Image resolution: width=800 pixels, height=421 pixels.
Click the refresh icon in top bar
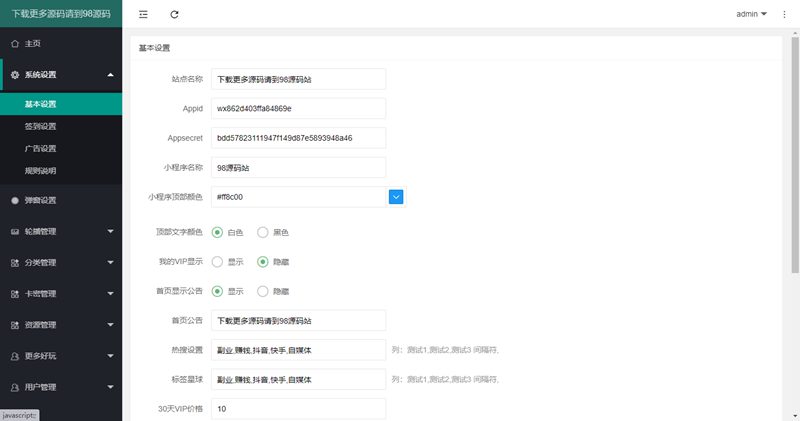(175, 15)
